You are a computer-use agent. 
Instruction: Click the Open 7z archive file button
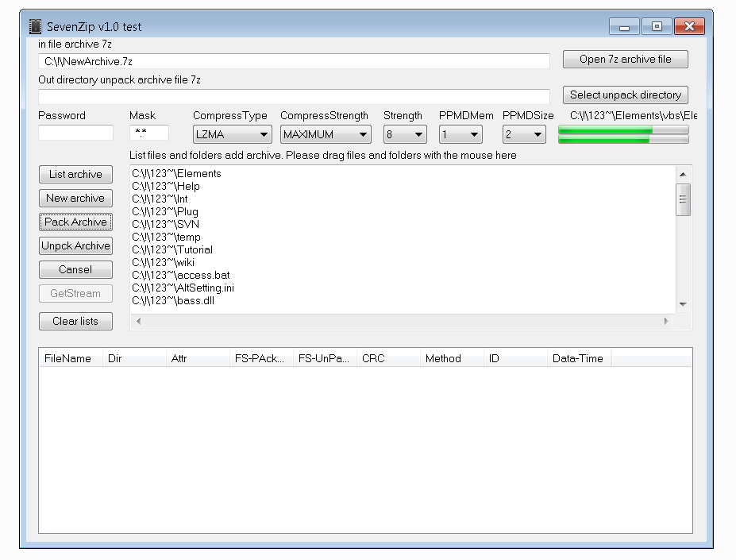[x=625, y=60]
